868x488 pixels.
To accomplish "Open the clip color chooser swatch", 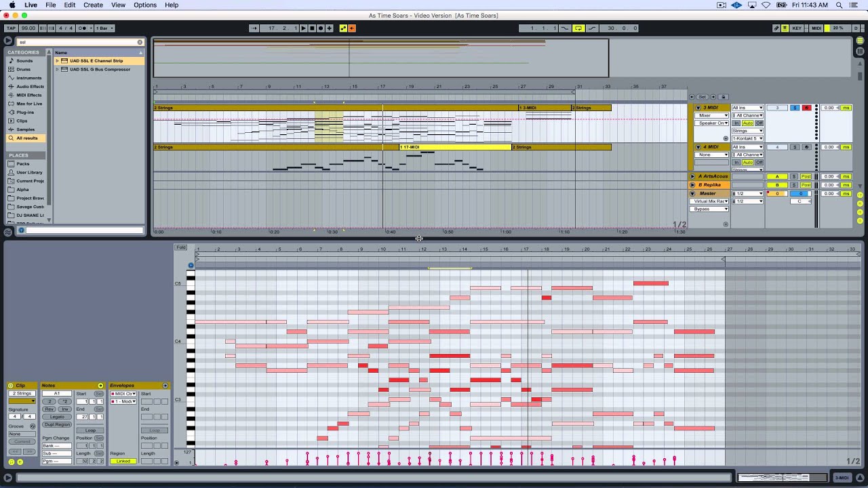I will (x=22, y=401).
